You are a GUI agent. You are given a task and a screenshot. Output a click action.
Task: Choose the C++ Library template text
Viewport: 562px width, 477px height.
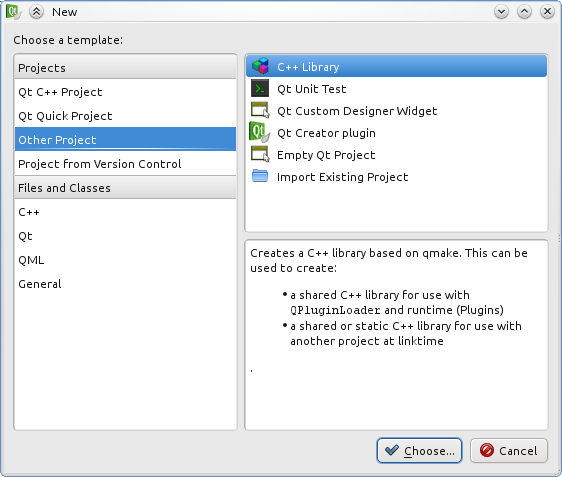308,67
